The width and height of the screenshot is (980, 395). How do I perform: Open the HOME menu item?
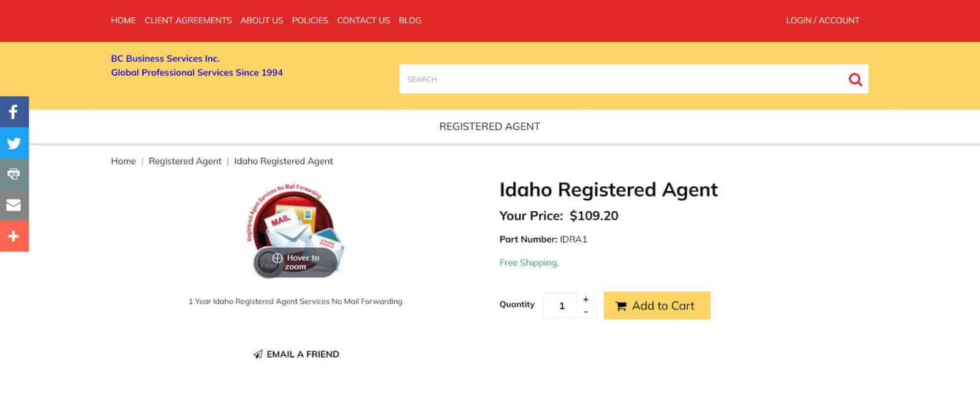click(123, 20)
